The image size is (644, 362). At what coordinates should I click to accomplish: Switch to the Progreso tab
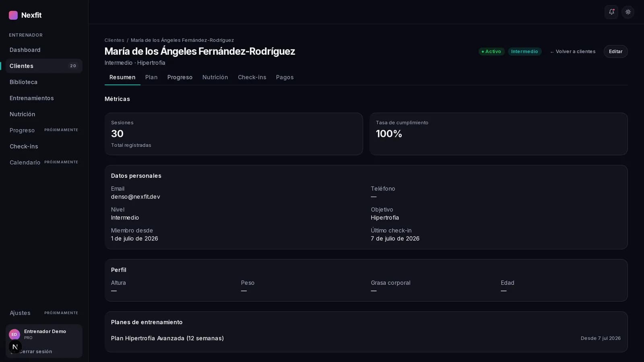[180, 77]
